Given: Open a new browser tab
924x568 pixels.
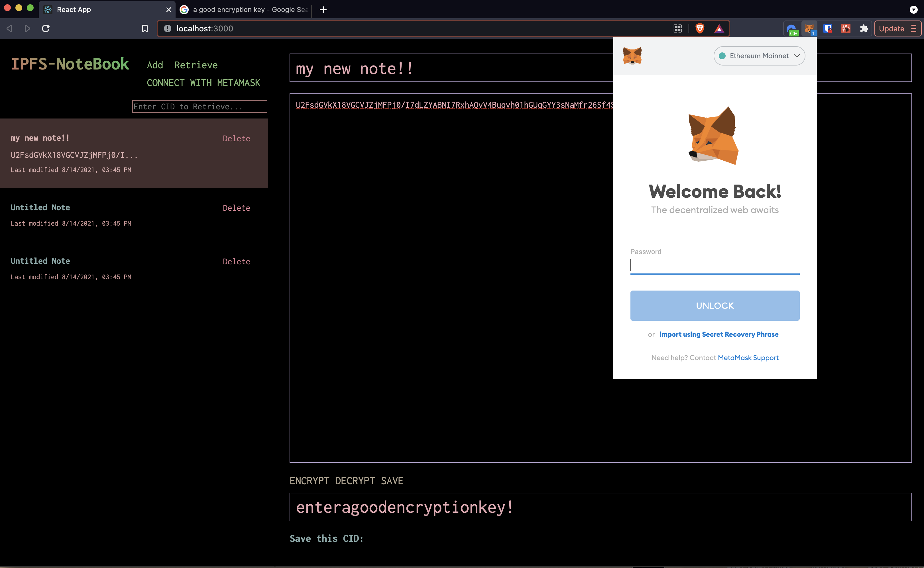Looking at the screenshot, I should coord(323,10).
